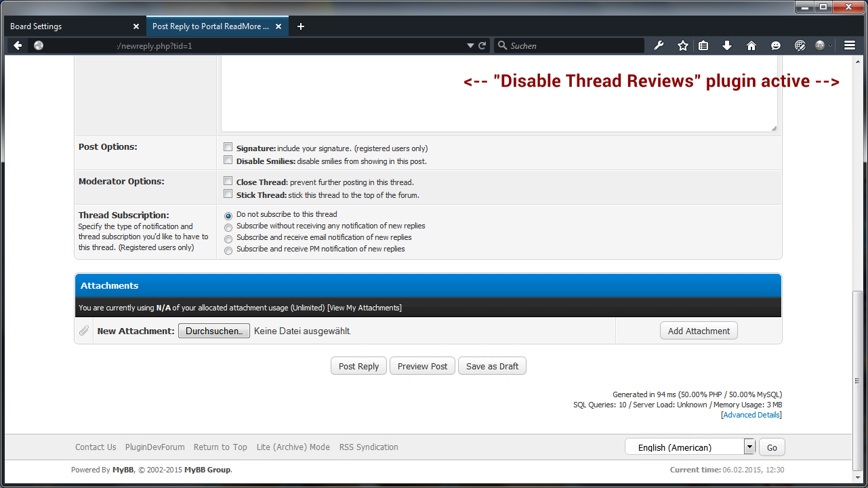Open the downloads arrow icon
This screenshot has height=488, width=868.
click(727, 45)
